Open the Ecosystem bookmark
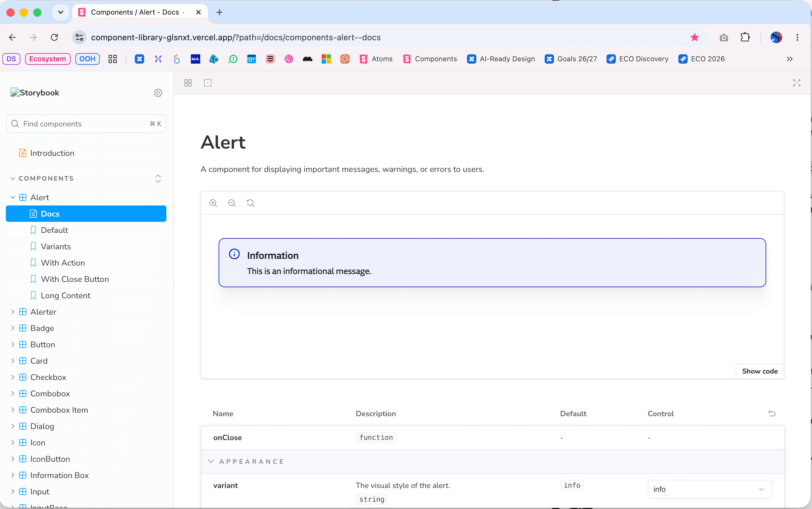812x509 pixels. point(48,59)
